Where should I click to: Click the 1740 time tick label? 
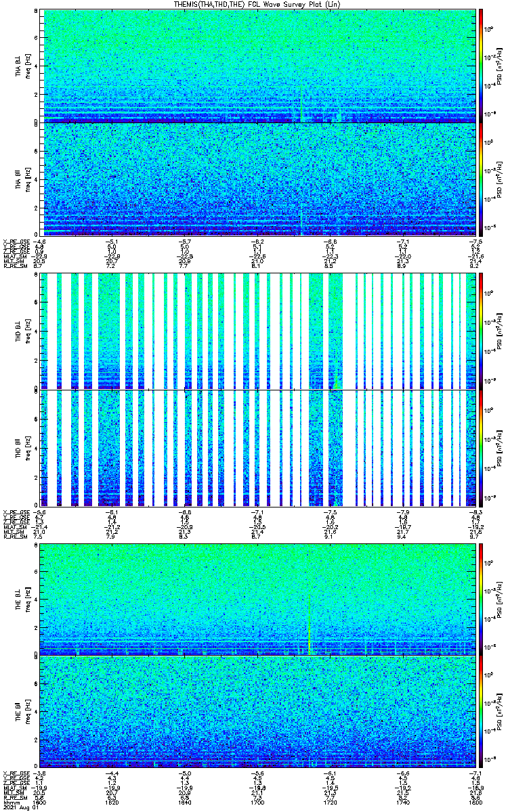click(x=402, y=801)
